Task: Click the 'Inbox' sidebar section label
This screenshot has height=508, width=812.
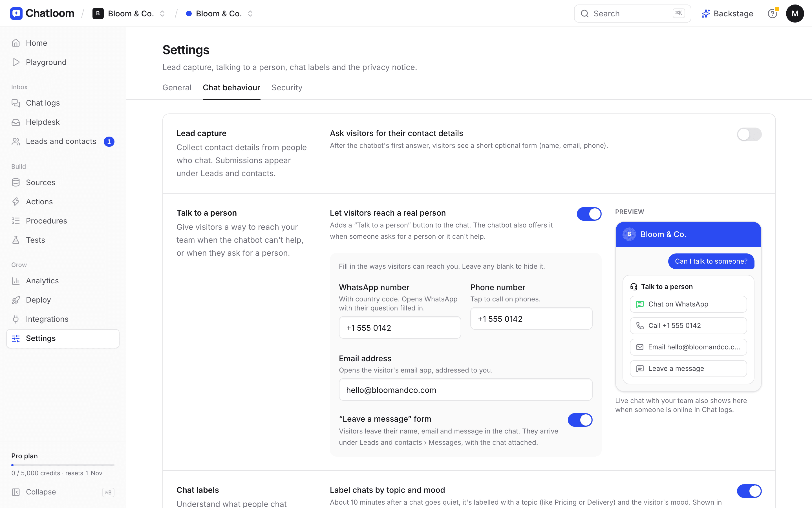Action: [x=19, y=87]
